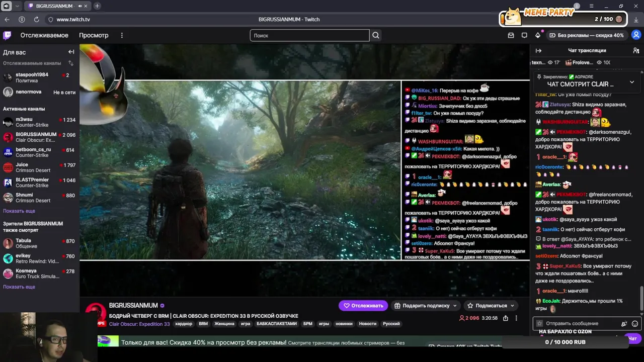Click the Отслеживать follow button

[x=363, y=305]
